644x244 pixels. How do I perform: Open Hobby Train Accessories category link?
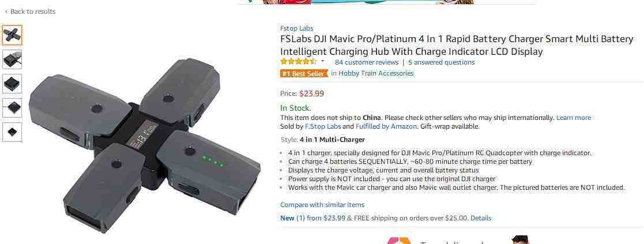tap(376, 73)
